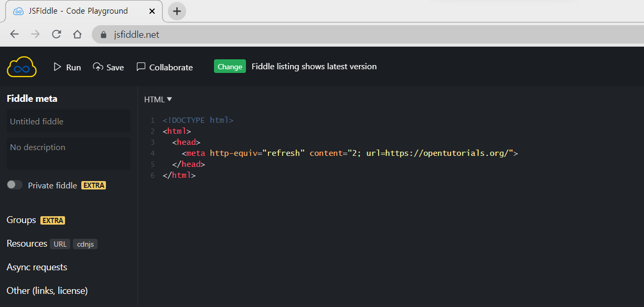Click the JSFiddle cloud logo

[22, 67]
